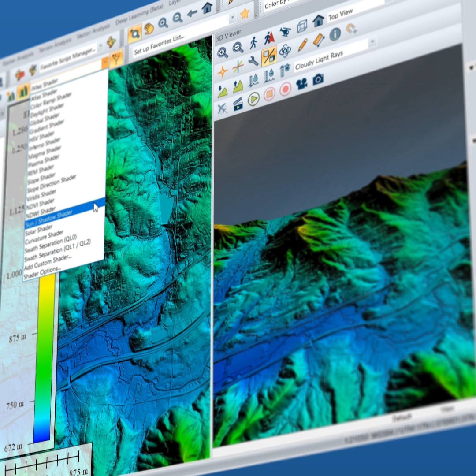This screenshot has height=476, width=476.
Task: Click the blue info circle icon
Action: click(x=335, y=33)
